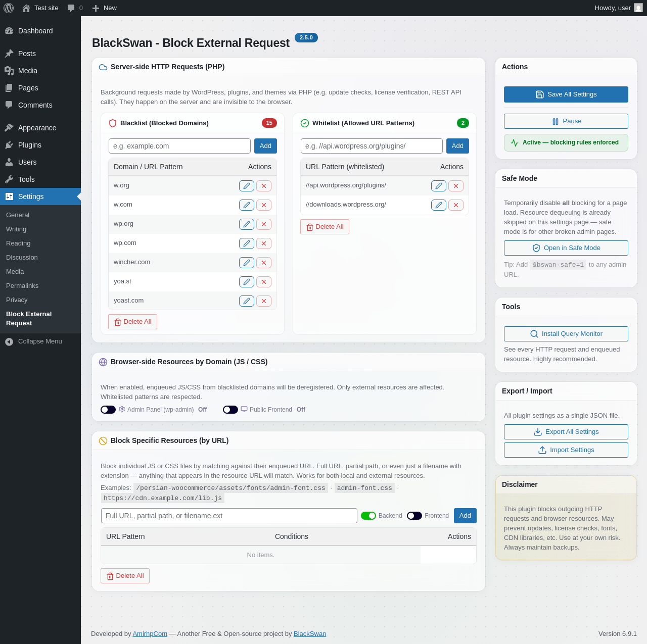
Task: Remove the yoa.st blacklist entry
Action: click(x=264, y=282)
